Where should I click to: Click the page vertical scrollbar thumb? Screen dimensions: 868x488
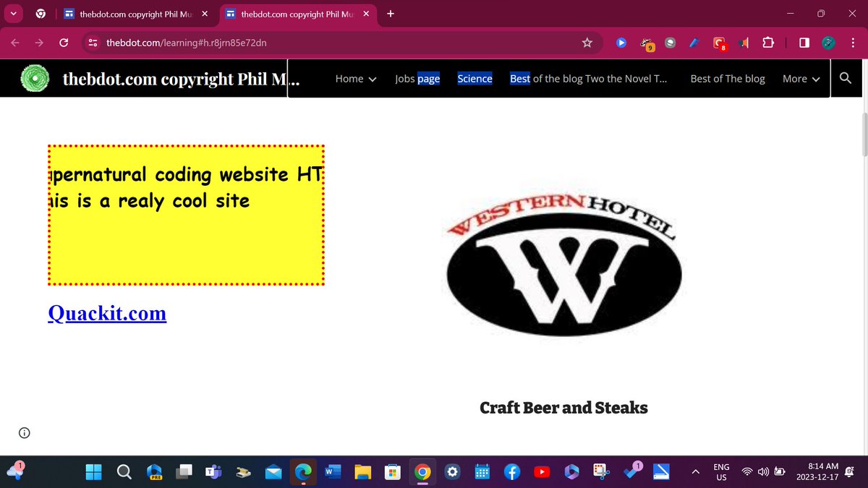(863, 135)
